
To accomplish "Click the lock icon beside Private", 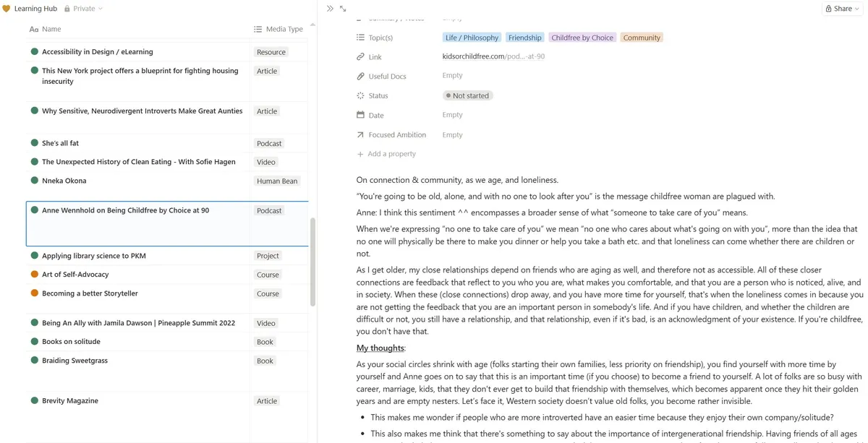I will click(x=67, y=9).
